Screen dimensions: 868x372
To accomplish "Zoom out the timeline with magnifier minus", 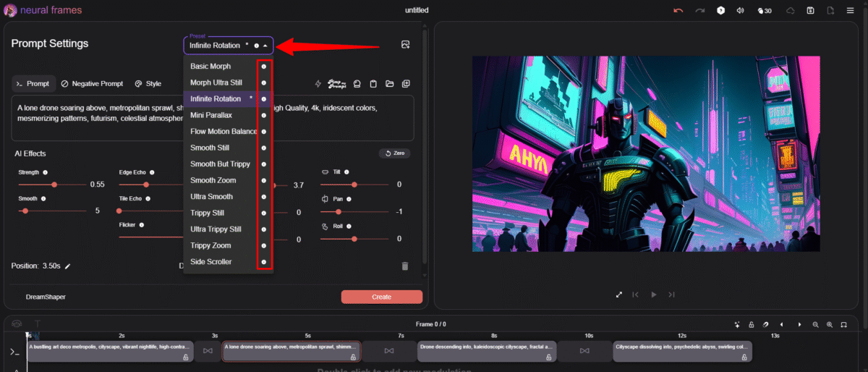I will [815, 324].
